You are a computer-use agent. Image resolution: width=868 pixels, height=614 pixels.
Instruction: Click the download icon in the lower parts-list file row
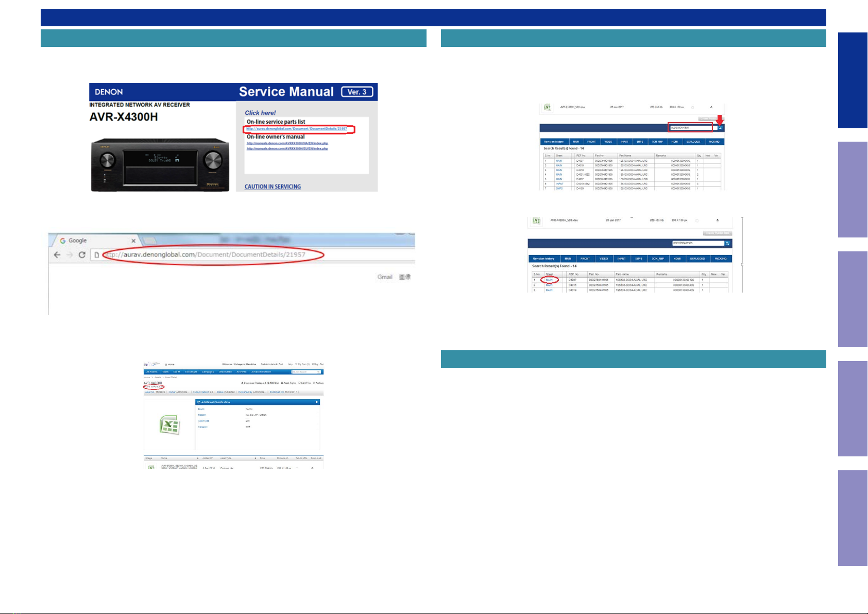click(718, 220)
